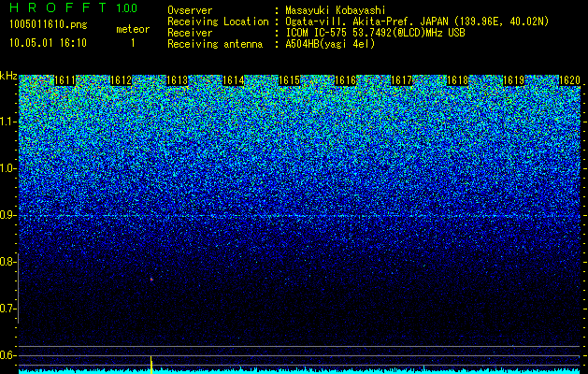Click the 1614 time marker label
The height and width of the screenshot is (374, 588).
234,80
